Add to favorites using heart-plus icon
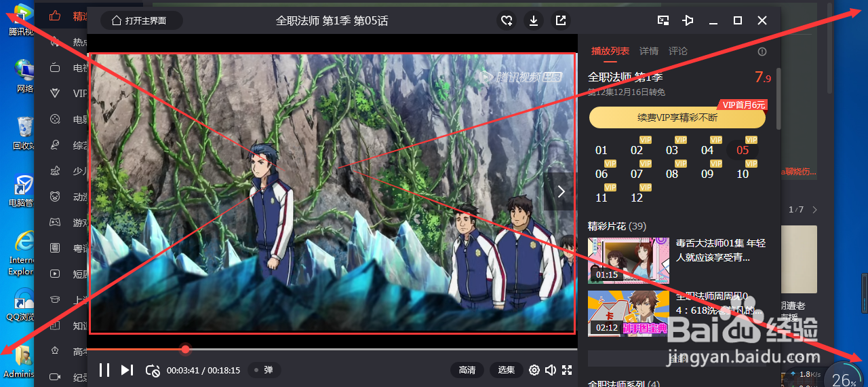Viewport: 868px width, 387px height. [507, 20]
